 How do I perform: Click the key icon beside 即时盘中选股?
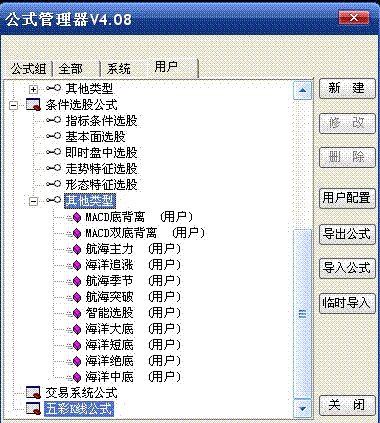click(x=53, y=152)
